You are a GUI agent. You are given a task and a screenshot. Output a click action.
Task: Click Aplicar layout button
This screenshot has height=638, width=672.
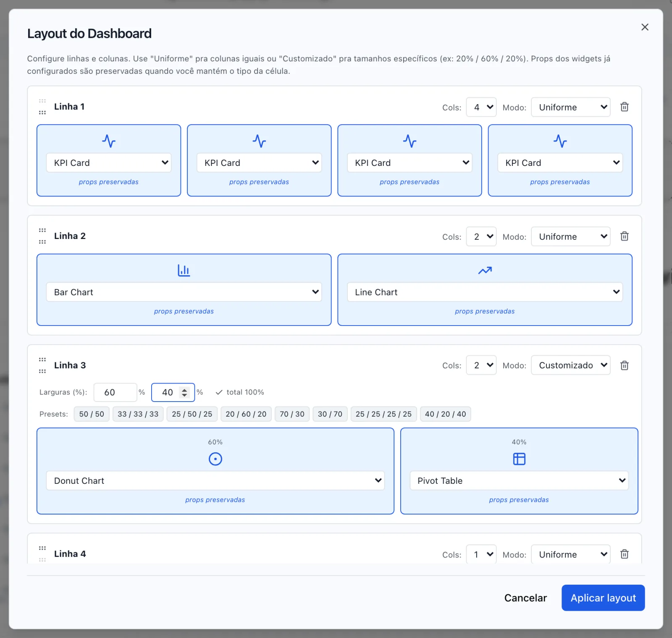603,598
